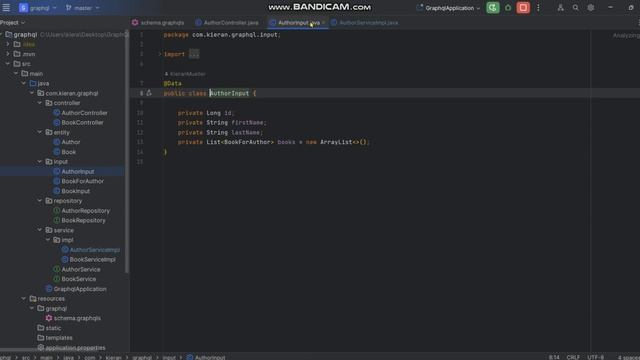Expand the folded import statement

(x=194, y=54)
